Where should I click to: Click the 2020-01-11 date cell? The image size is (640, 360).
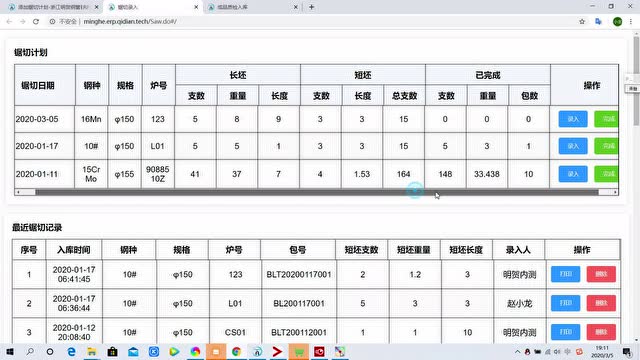point(44,174)
